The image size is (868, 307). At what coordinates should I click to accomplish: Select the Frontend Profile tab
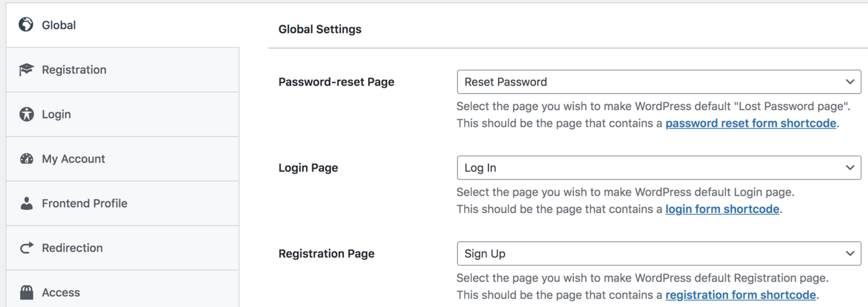[84, 203]
